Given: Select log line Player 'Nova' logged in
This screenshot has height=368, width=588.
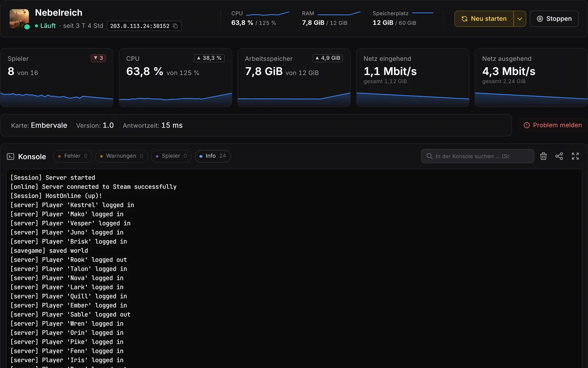Looking at the screenshot, I should point(67,278).
